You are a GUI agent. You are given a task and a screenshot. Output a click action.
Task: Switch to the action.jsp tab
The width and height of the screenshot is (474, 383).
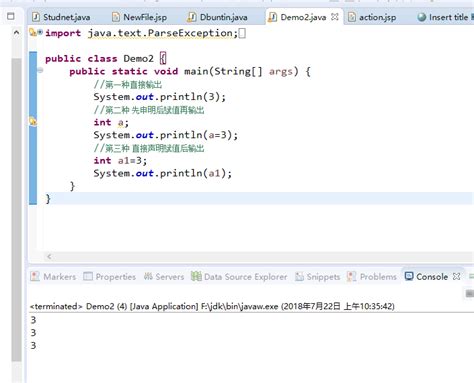(372, 17)
